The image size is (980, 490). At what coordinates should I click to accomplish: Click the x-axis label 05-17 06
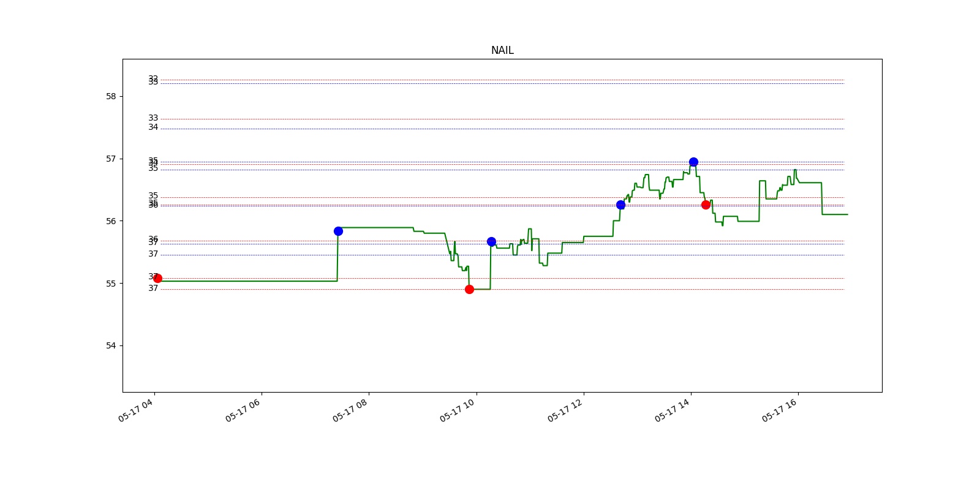point(243,410)
